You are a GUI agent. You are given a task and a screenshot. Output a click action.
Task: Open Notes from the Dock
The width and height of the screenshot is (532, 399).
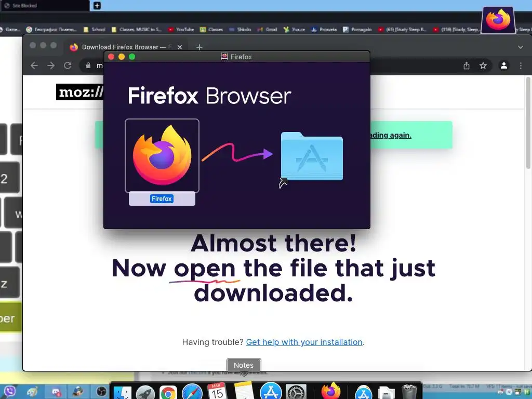point(244,390)
